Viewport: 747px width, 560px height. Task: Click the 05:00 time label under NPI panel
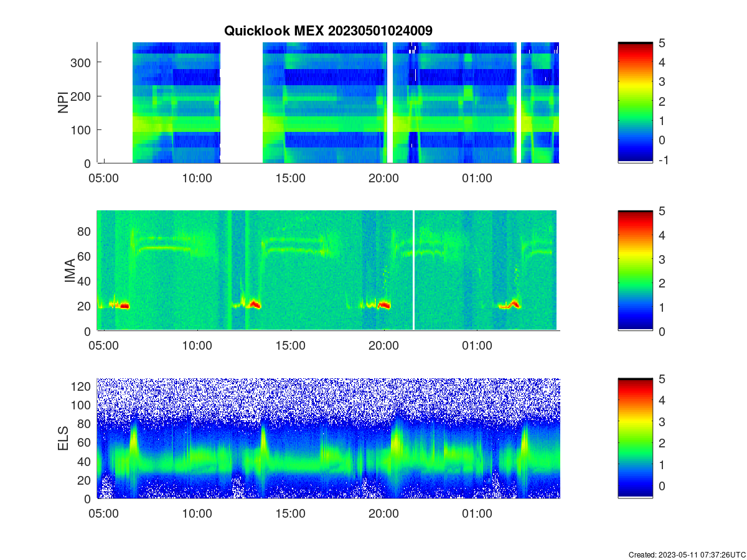(x=104, y=178)
